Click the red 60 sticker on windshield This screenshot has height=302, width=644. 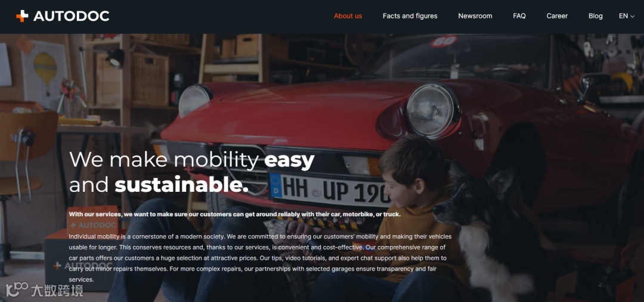click(444, 41)
